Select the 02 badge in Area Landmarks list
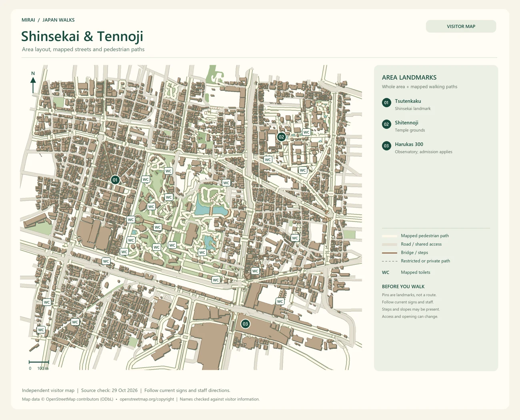520x420 pixels. coord(386,124)
